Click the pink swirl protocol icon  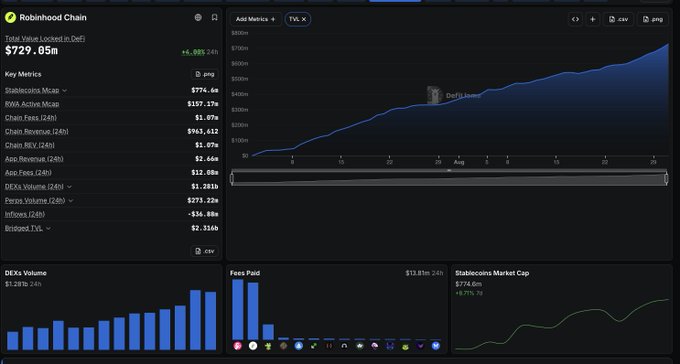click(x=375, y=346)
